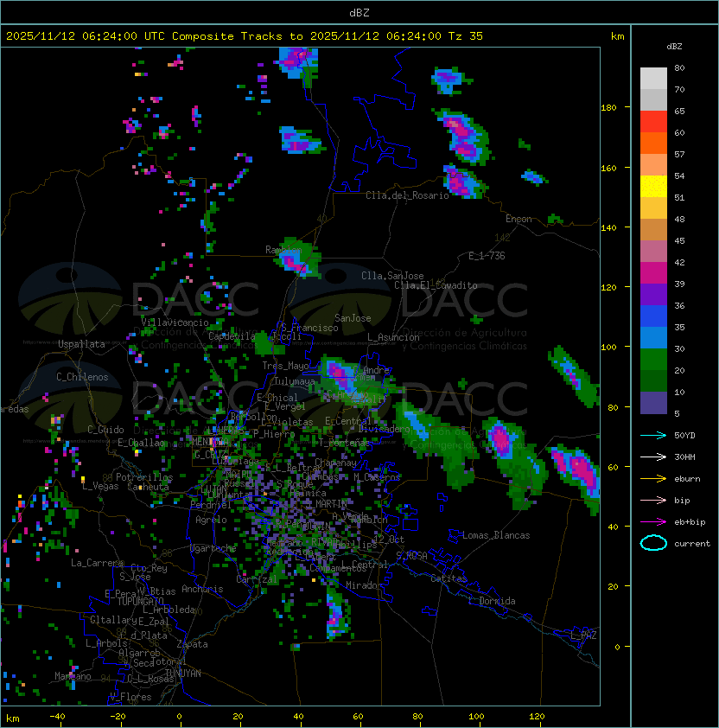Image resolution: width=719 pixels, height=728 pixels.
Task: Click the 'L_PAZ' place label
Action: point(583,635)
